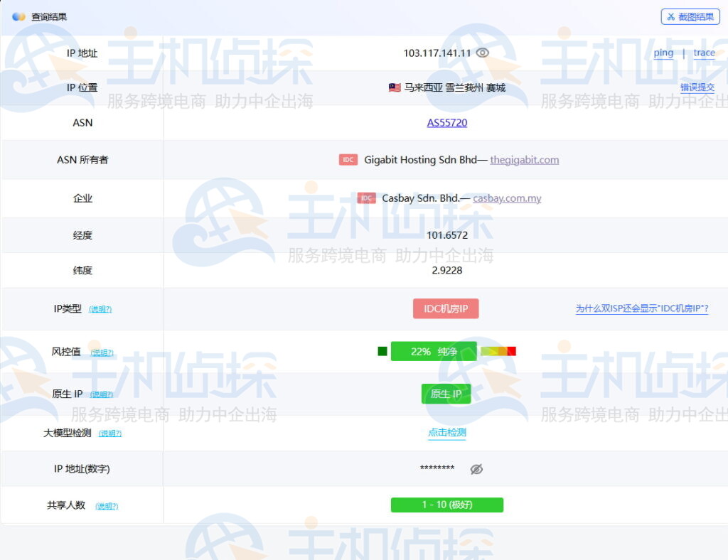Click the green 原生 IP badge
Image resolution: width=728 pixels, height=560 pixels.
(x=446, y=394)
